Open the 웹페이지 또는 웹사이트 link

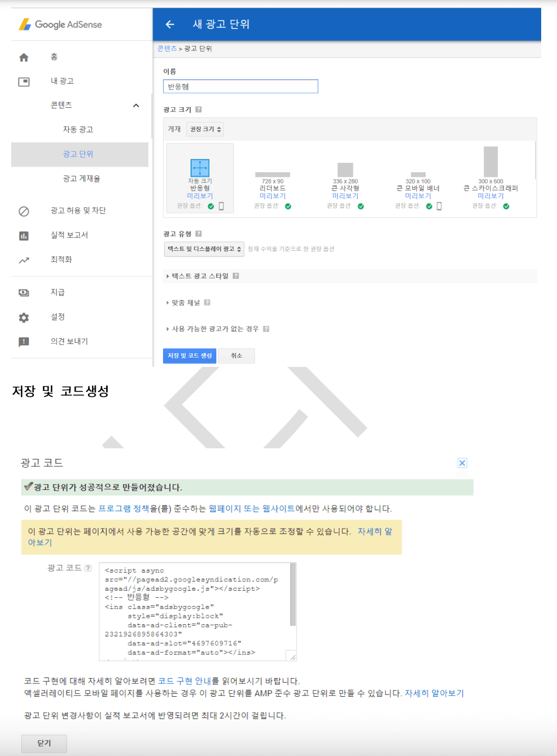252,509
